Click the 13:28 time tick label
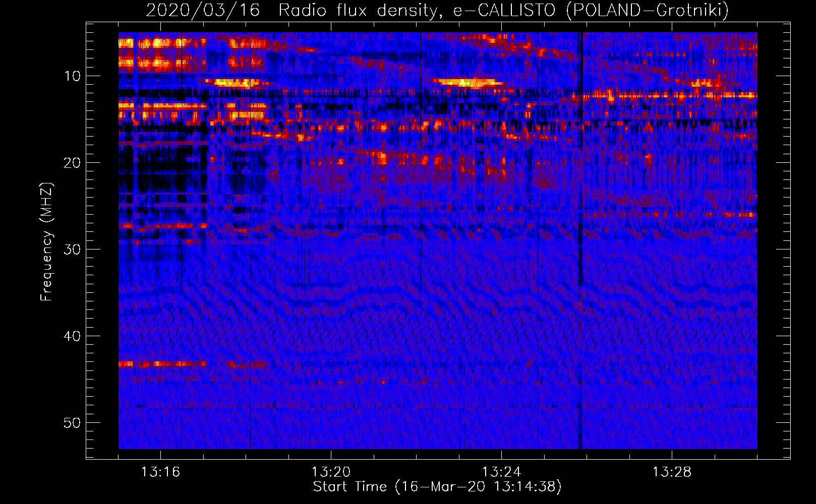 672,472
